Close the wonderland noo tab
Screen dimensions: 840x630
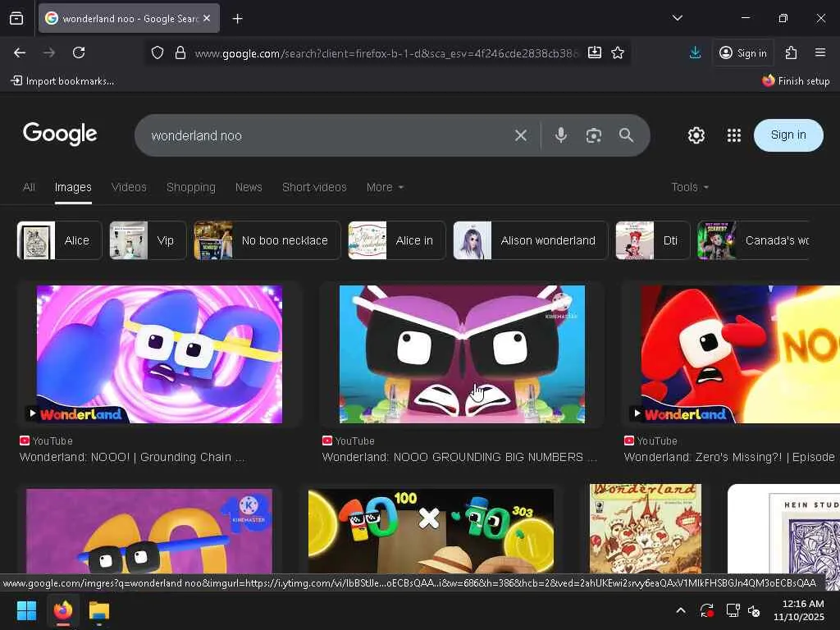point(207,18)
